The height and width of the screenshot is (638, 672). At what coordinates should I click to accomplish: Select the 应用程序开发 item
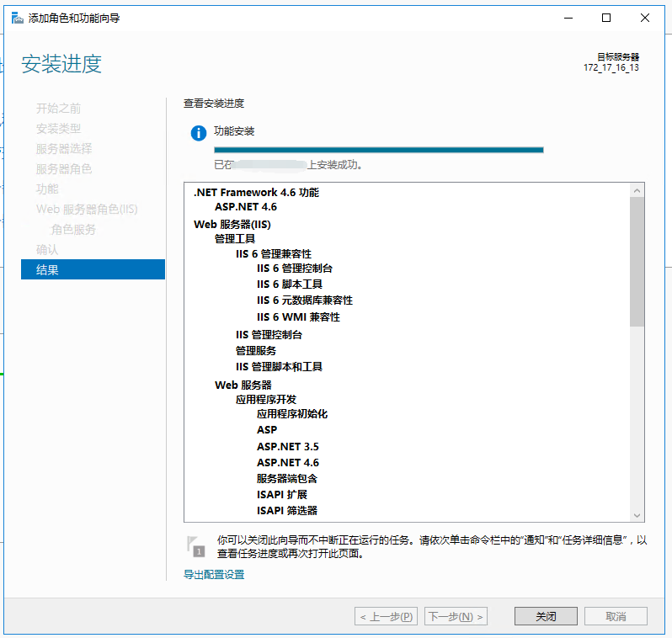pos(266,399)
